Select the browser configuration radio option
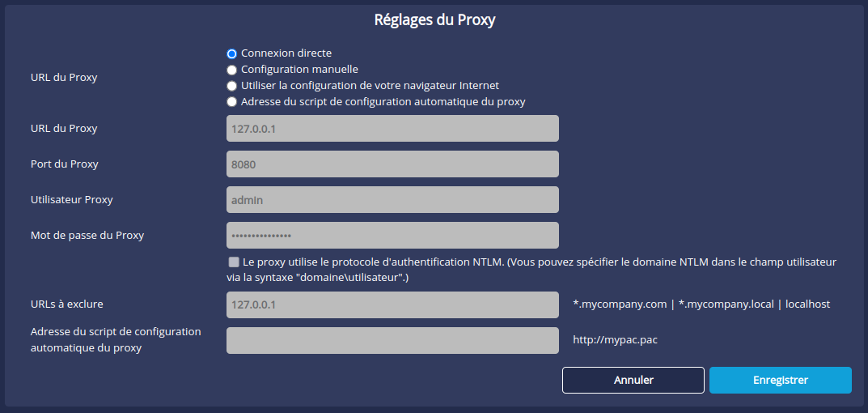This screenshot has width=868, height=413. coord(232,86)
